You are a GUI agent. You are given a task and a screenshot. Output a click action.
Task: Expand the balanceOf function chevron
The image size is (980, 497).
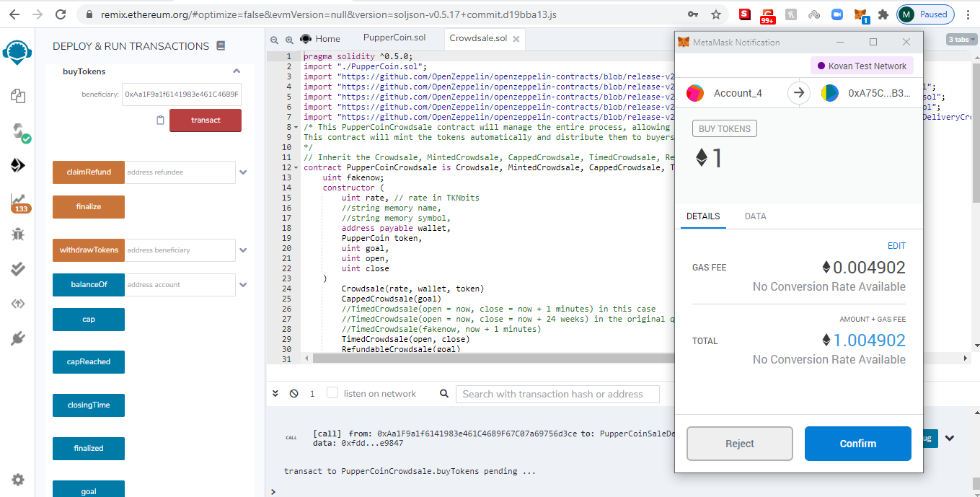point(243,285)
